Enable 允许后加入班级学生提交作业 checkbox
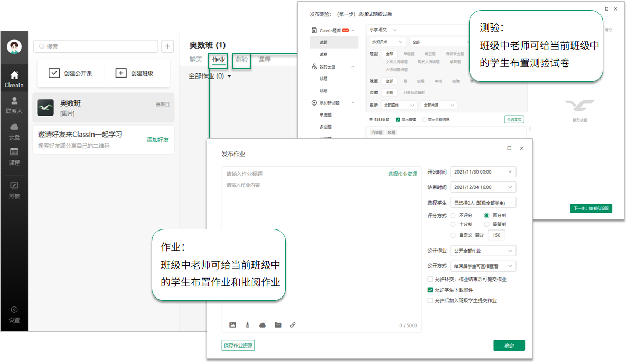Screen dimensions: 628x364 (x=430, y=300)
